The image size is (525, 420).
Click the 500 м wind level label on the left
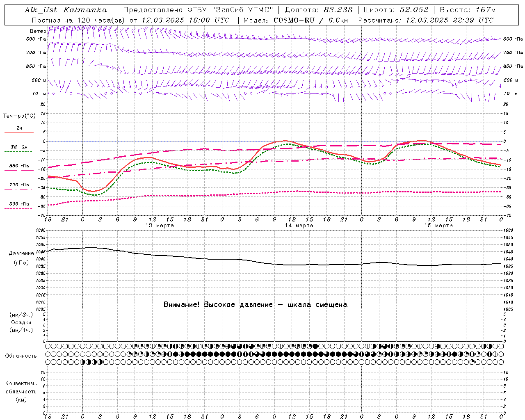[39, 80]
